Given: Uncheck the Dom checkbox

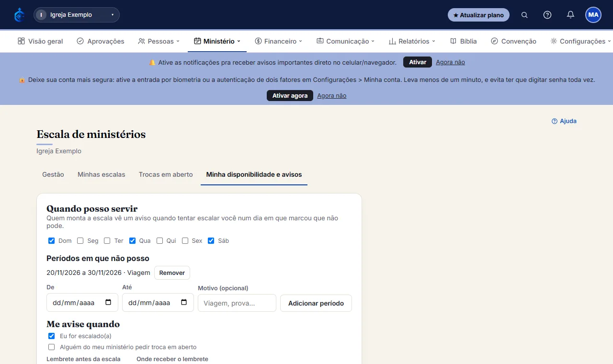Looking at the screenshot, I should (x=52, y=240).
